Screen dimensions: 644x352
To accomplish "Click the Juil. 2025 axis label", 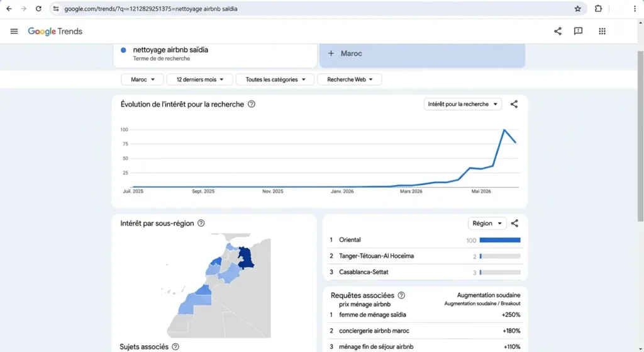I will [133, 191].
